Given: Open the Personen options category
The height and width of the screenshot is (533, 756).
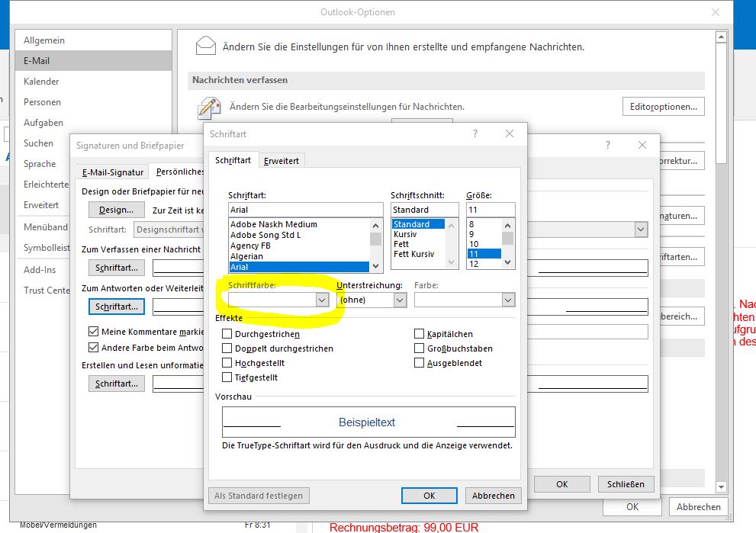Looking at the screenshot, I should pyautogui.click(x=94, y=102).
